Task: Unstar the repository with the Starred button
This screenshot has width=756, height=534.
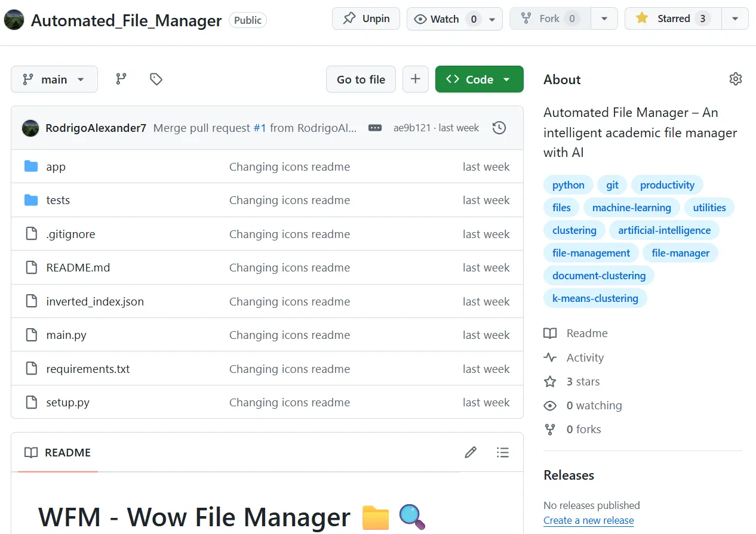Action: pyautogui.click(x=673, y=18)
